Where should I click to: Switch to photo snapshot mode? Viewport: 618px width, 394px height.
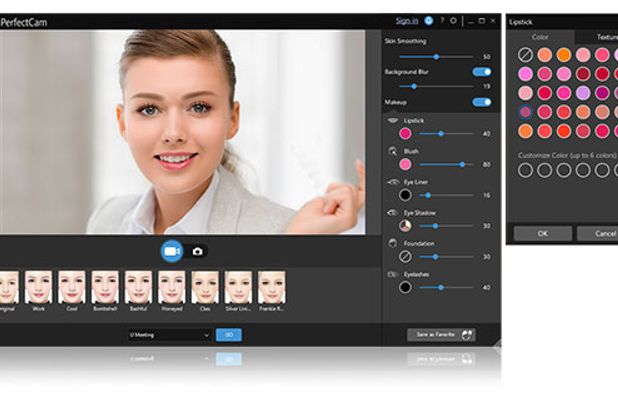tap(197, 251)
